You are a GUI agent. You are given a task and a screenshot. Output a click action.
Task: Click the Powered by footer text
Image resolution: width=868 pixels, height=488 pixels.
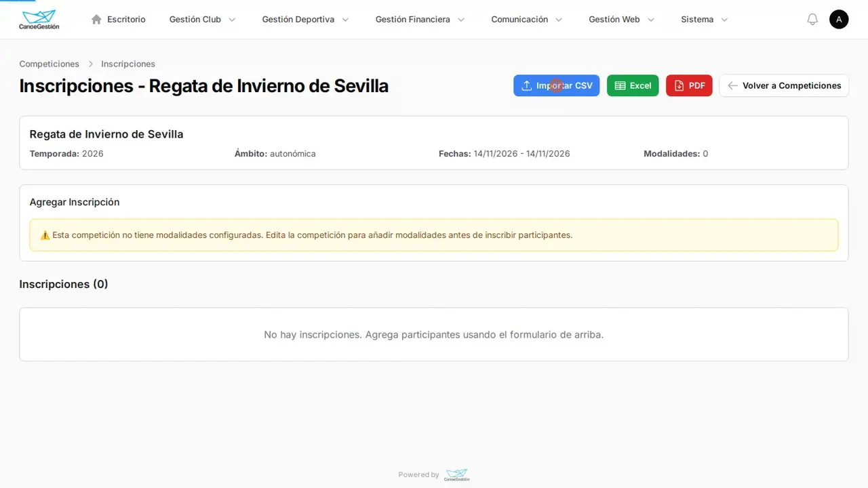[x=419, y=475]
